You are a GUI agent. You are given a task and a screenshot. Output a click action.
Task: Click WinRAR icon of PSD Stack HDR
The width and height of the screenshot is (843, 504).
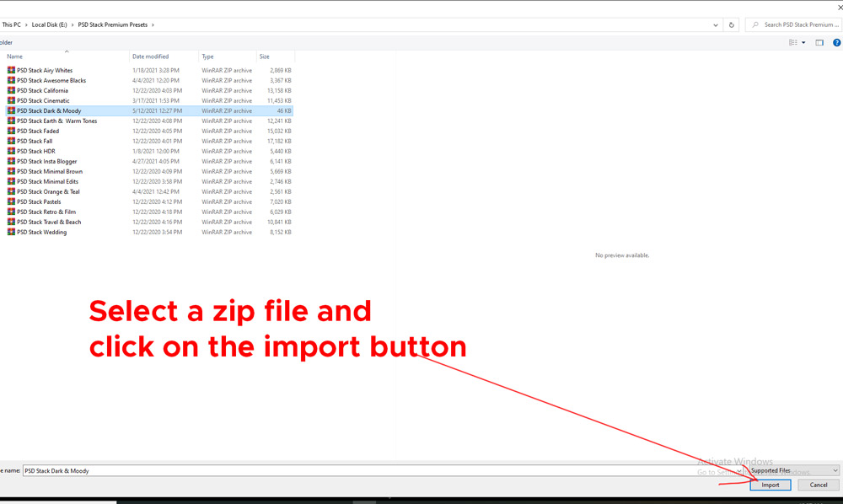pos(11,151)
